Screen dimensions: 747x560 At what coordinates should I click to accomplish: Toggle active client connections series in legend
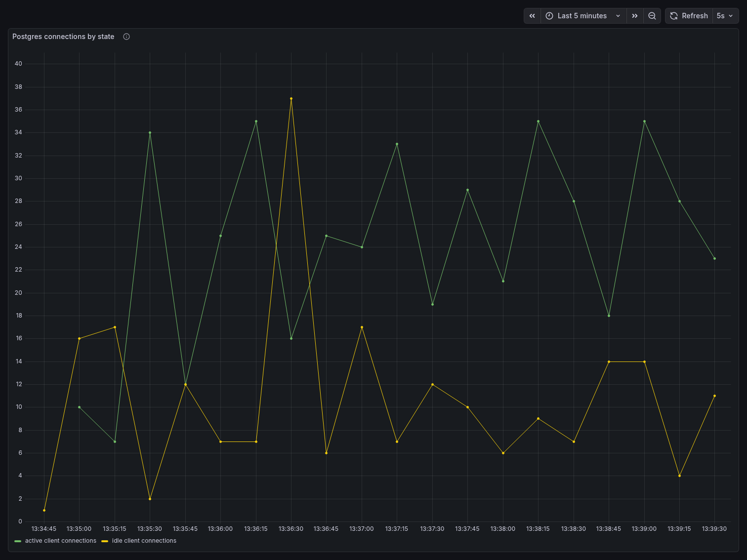tap(60, 541)
